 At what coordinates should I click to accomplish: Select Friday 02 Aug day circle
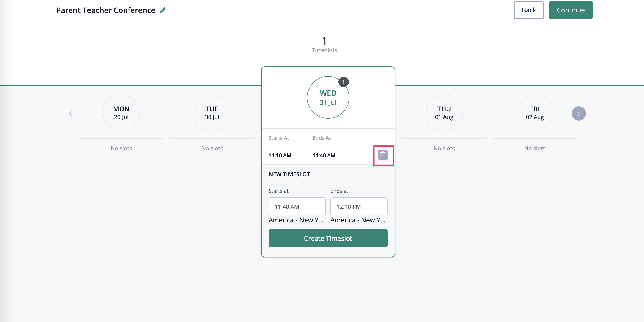pos(535,113)
